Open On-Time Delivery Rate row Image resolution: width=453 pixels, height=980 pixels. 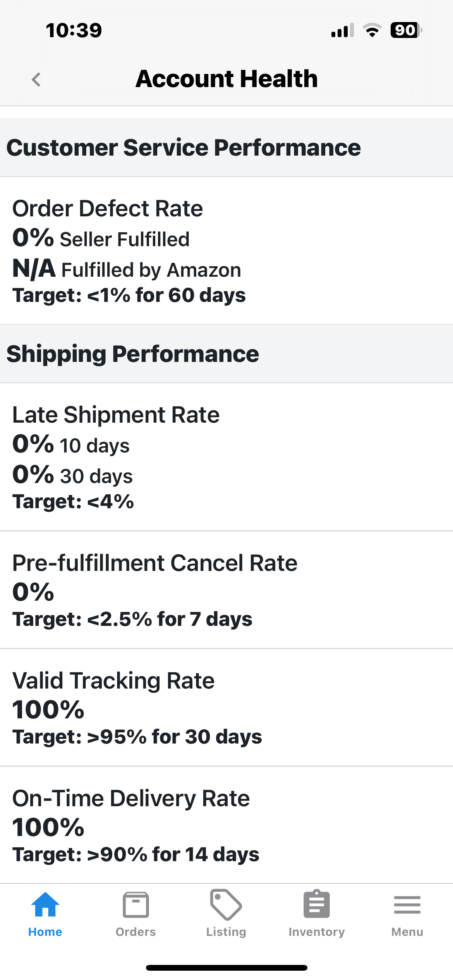click(226, 825)
